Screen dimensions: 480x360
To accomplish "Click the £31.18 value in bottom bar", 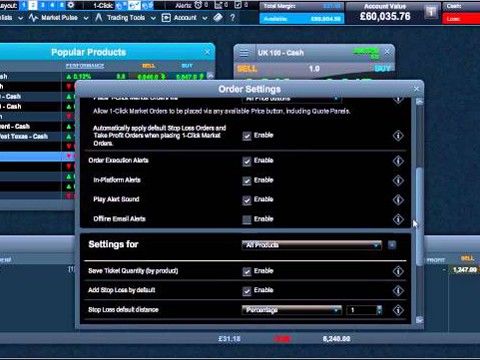I will [229, 339].
